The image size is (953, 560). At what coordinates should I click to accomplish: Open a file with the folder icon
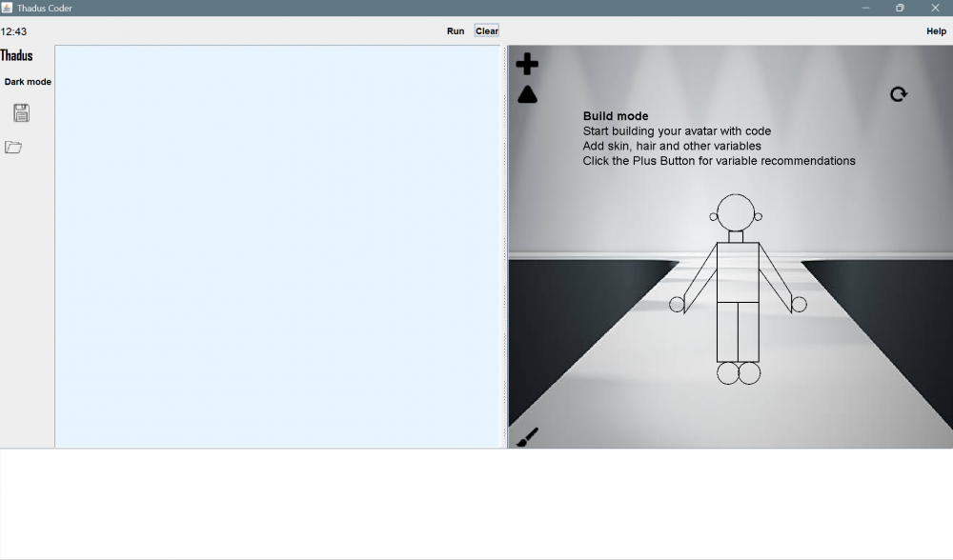click(13, 147)
